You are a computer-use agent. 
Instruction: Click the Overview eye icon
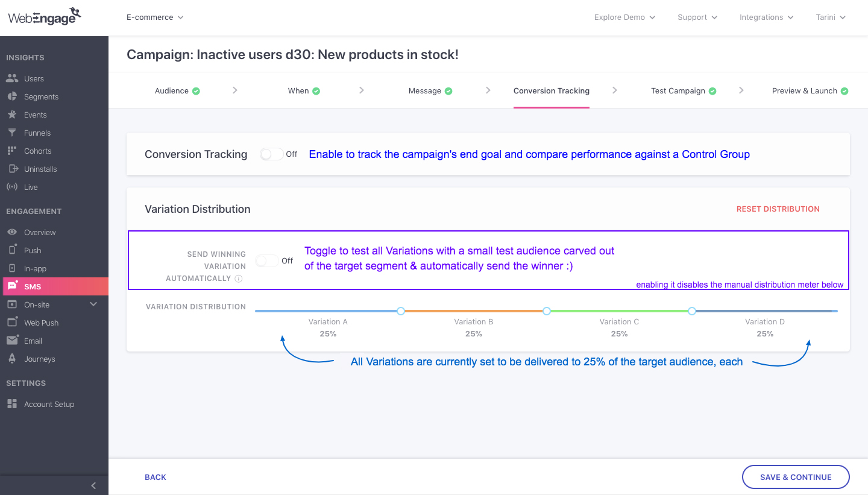(12, 232)
